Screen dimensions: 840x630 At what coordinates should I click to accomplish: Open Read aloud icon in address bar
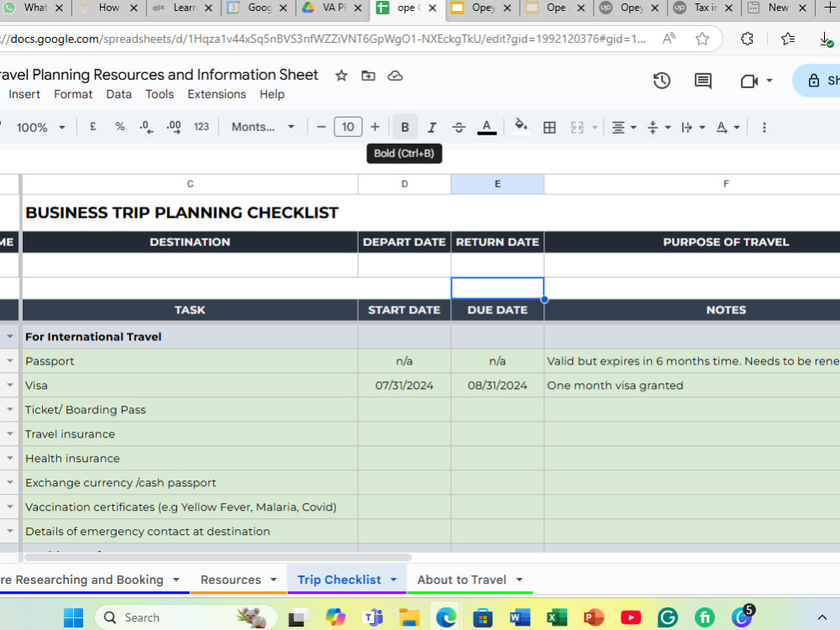[669, 39]
